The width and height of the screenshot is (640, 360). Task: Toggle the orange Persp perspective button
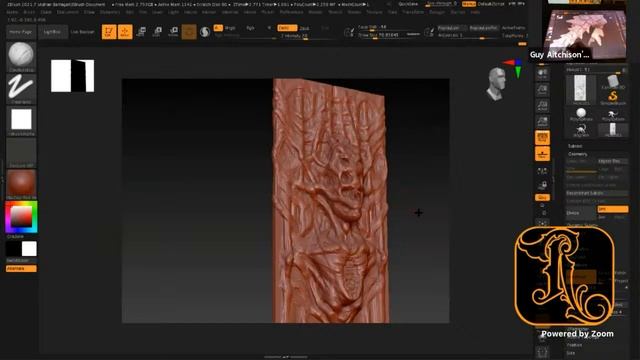click(542, 138)
